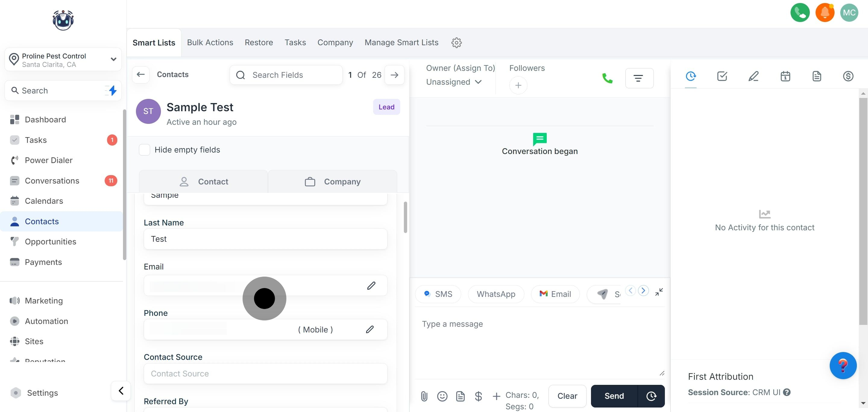The height and width of the screenshot is (412, 868).
Task: Toggle Hide empty fields checkbox
Action: click(145, 149)
